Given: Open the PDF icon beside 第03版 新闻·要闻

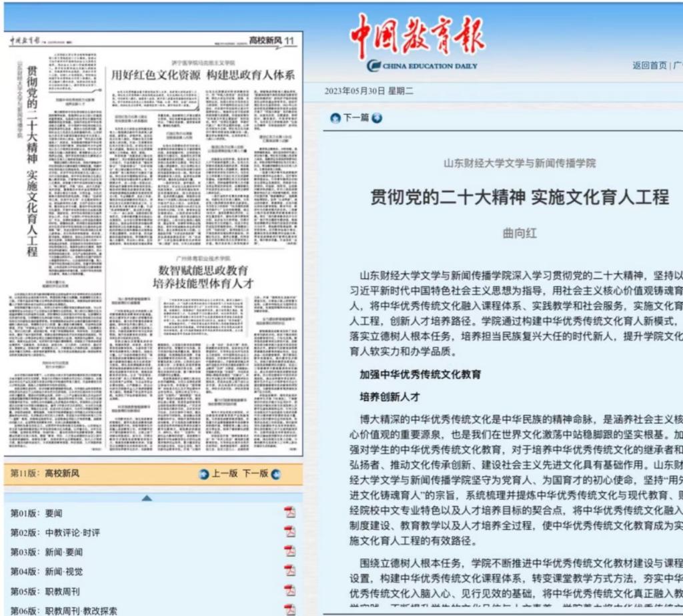Looking at the screenshot, I should 289,551.
